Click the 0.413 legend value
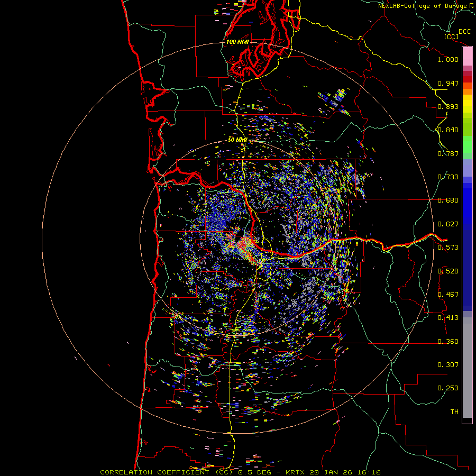 [448, 318]
